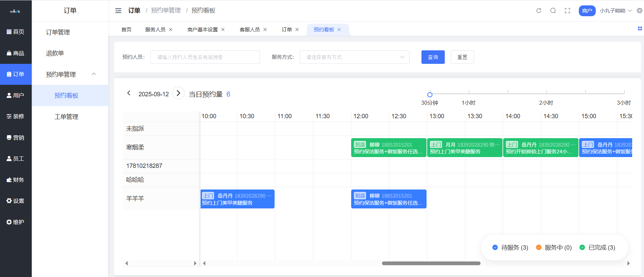The width and height of the screenshot is (644, 277).
Task: Advance to next date with right arrow
Action: pos(178,93)
